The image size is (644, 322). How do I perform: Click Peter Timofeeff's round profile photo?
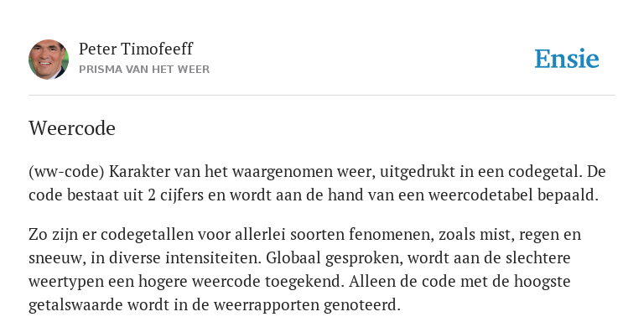pyautogui.click(x=49, y=60)
